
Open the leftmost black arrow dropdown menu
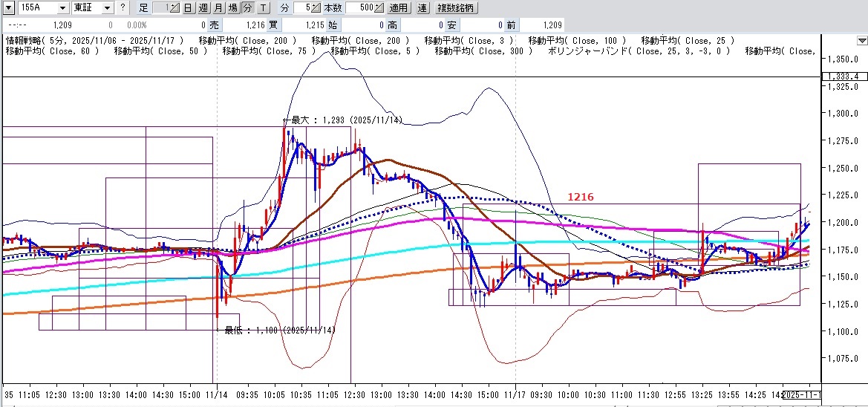pos(7,7)
